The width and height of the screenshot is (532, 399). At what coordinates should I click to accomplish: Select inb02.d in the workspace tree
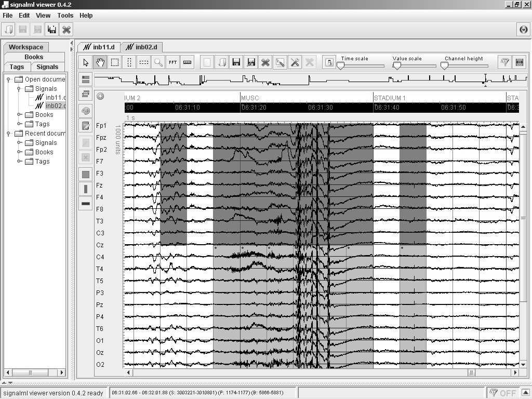(x=50, y=106)
